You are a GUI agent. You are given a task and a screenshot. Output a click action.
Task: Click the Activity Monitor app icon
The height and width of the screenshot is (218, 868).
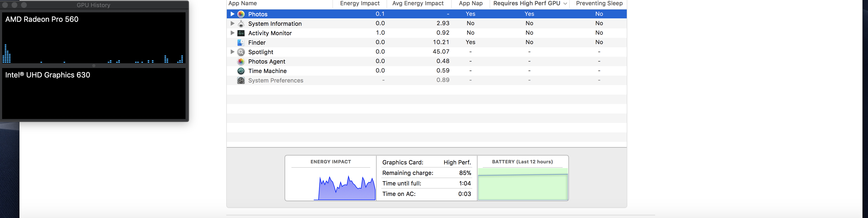click(241, 33)
